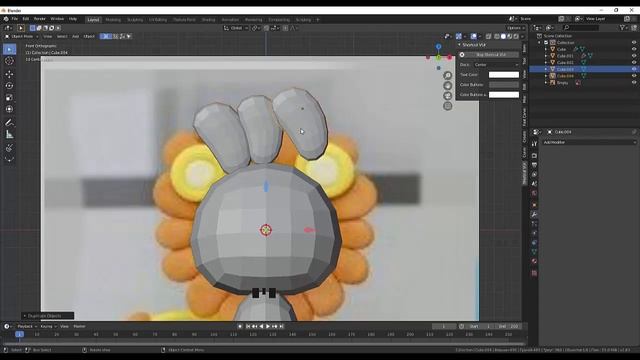Screen dimensions: 640x360
Task: Toggle X-ray display in viewport header
Action: [x=489, y=36]
